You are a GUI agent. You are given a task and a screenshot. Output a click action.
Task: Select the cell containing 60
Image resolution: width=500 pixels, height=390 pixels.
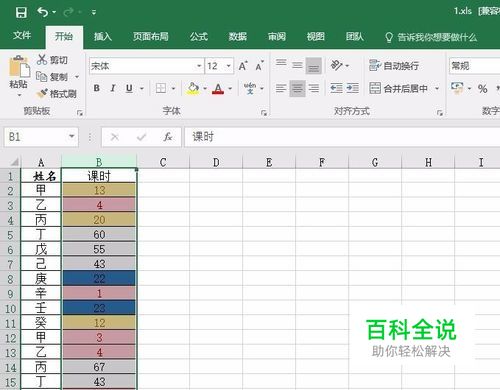[x=99, y=235]
